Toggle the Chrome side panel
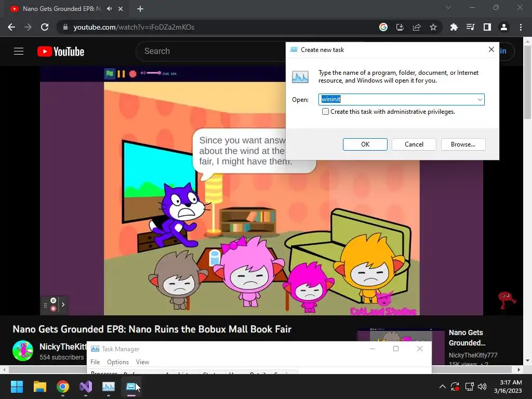This screenshot has height=399, width=532. point(487,27)
